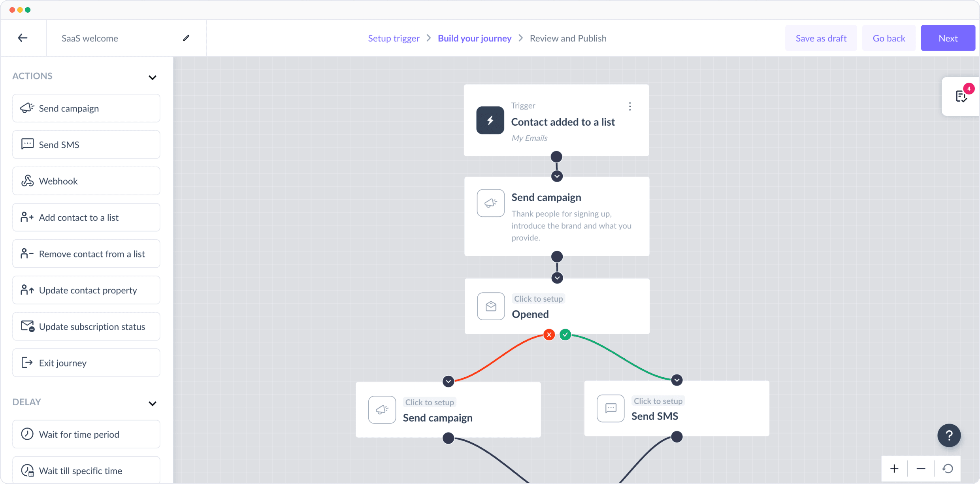980x484 pixels.
Task: Go to Review and Publish step
Action: tap(568, 38)
